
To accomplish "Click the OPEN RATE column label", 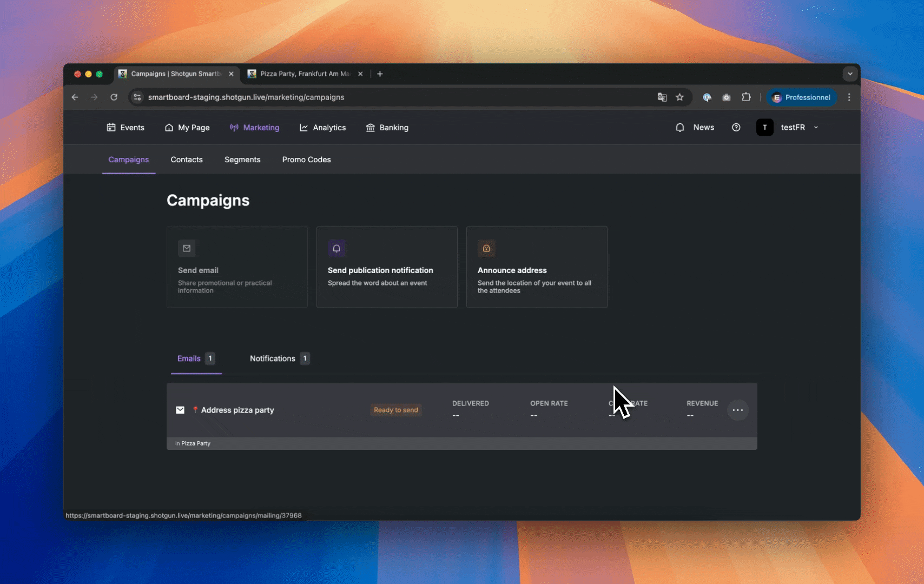I will (549, 403).
